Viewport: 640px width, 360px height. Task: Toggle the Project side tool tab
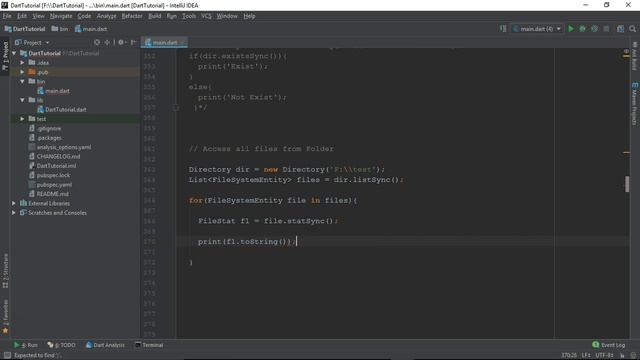click(x=5, y=56)
